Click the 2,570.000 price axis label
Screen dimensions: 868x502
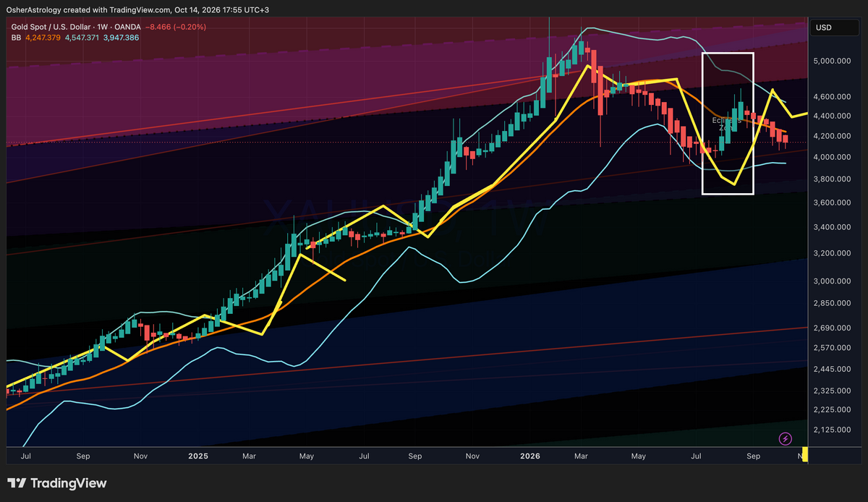click(830, 348)
